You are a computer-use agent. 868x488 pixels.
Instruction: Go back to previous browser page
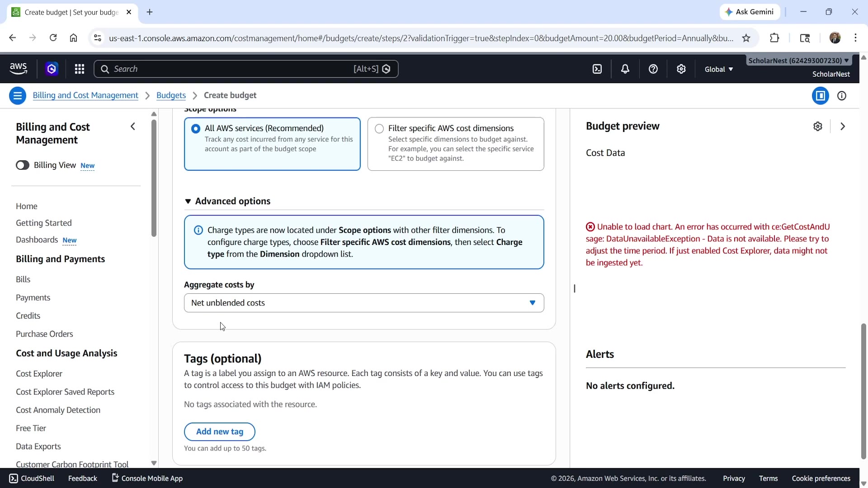click(13, 38)
